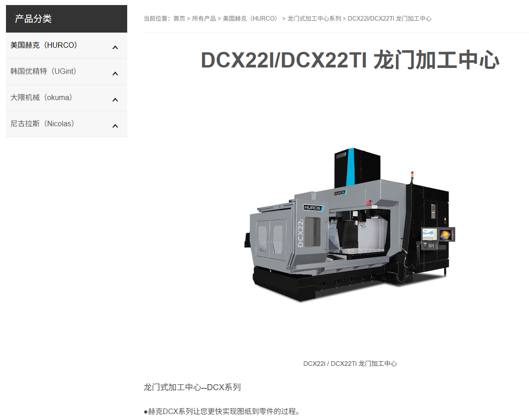Viewport: 529px width, 420px height.
Task: Open the 大隈机械 (okuma) sidebar category
Action: tap(41, 97)
